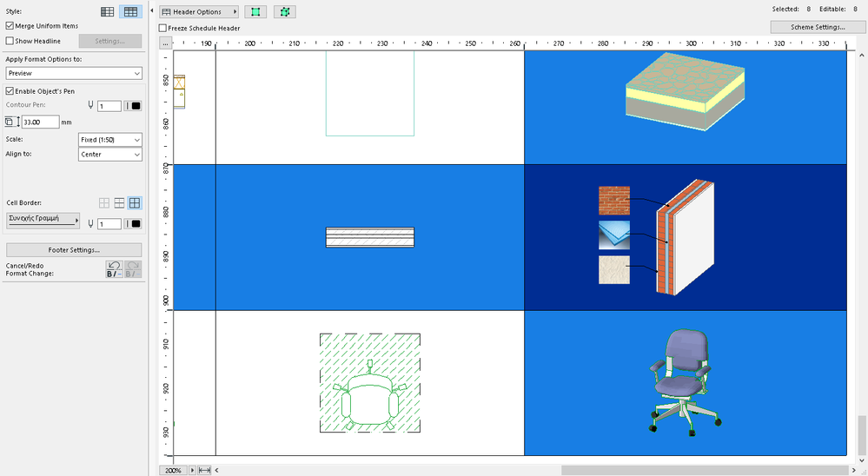The image size is (868, 476).
Task: Open the Scale Fixed (1:50) dropdown
Action: coord(109,140)
